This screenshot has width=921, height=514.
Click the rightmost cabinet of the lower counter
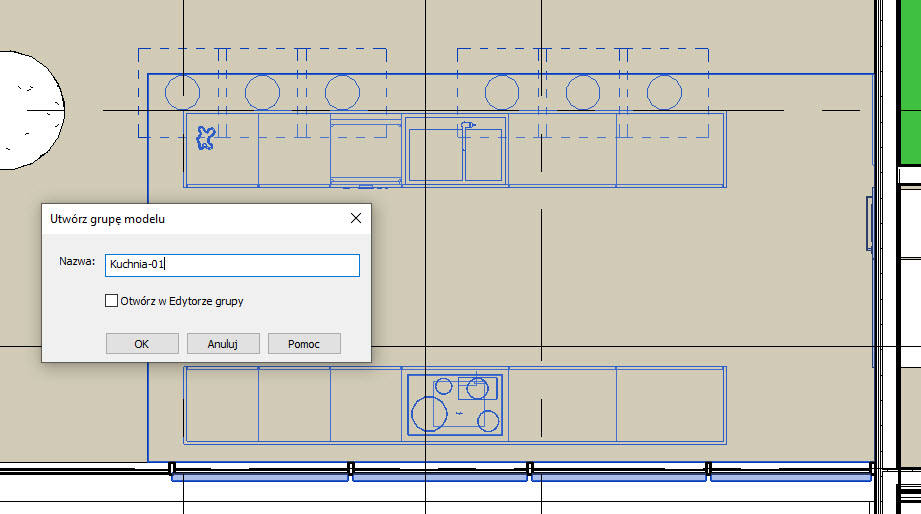pyautogui.click(x=670, y=405)
